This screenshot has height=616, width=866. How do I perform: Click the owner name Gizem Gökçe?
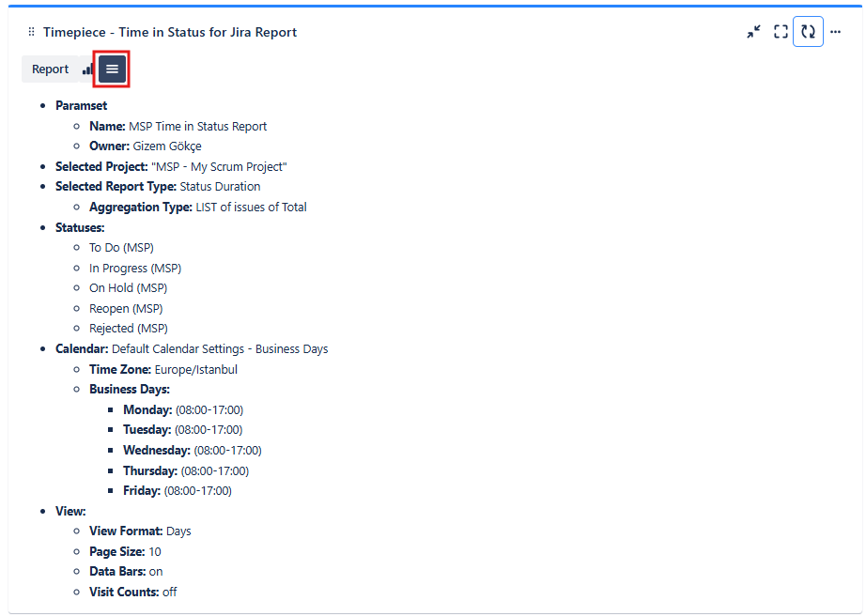[166, 146]
